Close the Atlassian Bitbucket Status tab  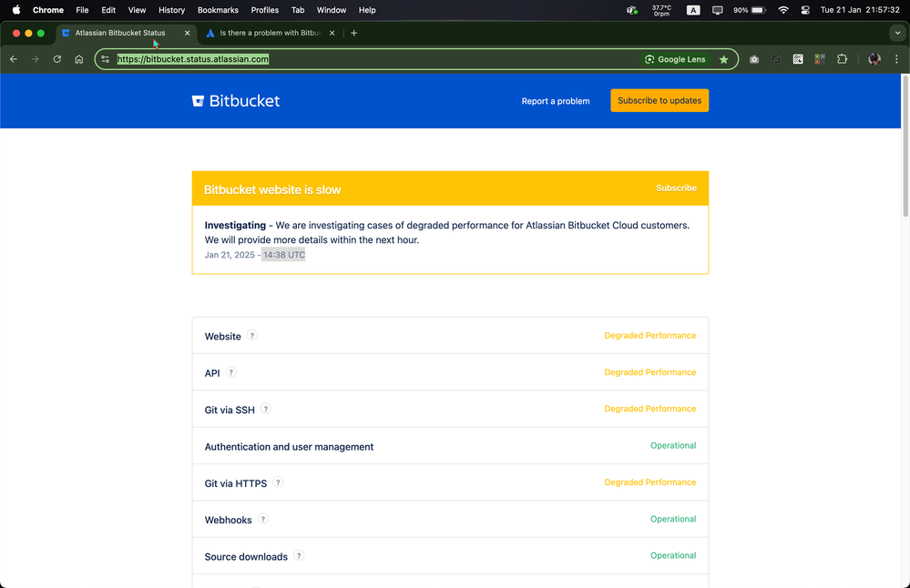187,33
